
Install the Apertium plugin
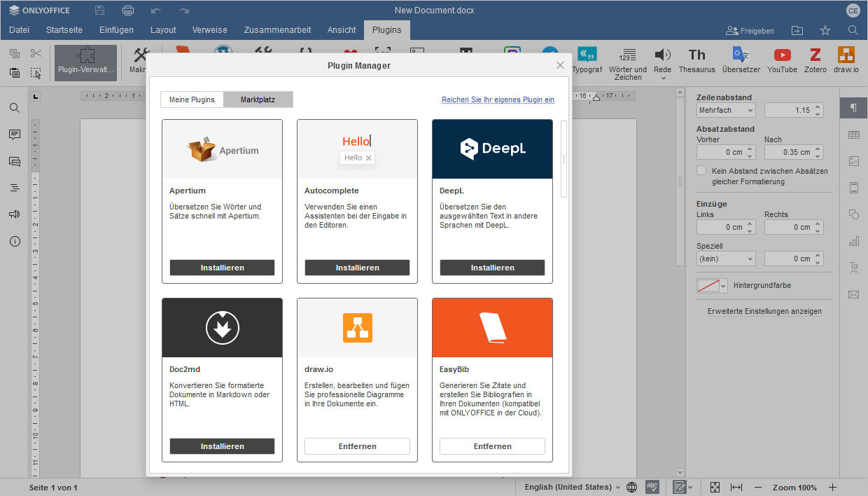point(222,268)
